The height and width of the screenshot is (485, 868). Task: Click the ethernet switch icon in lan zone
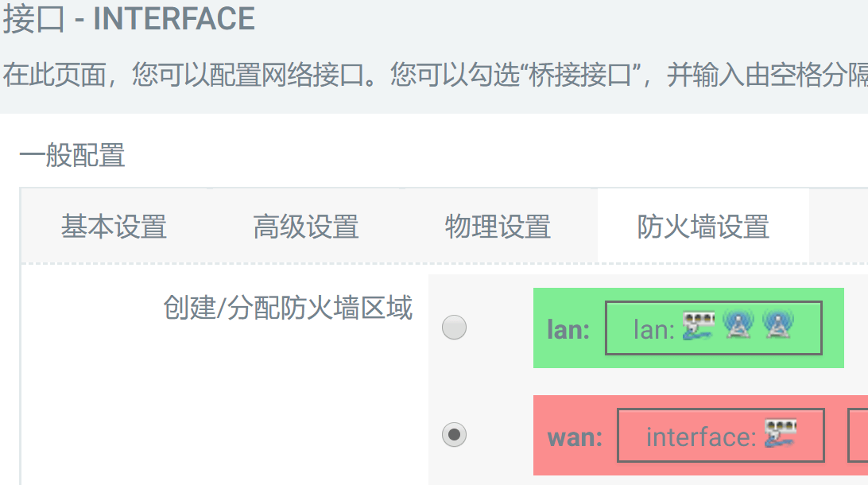pos(699,326)
